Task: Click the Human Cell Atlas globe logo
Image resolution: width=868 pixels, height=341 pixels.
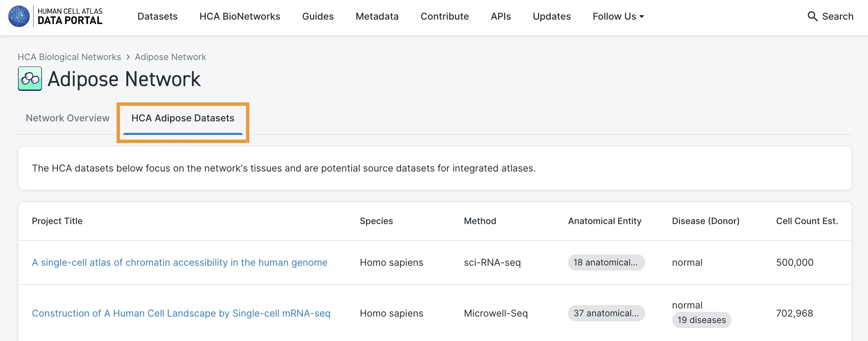Action: coord(19,16)
